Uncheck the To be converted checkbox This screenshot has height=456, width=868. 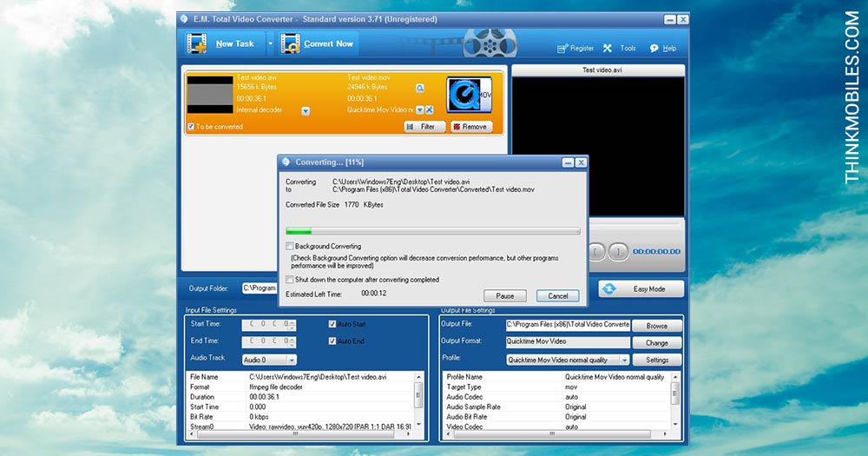coord(191,126)
